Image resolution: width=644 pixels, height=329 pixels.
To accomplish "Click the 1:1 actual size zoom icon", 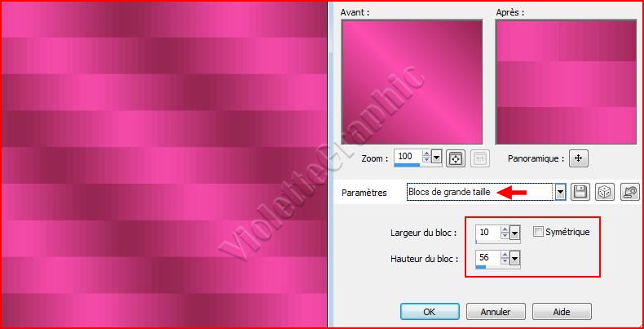I will click(x=480, y=158).
